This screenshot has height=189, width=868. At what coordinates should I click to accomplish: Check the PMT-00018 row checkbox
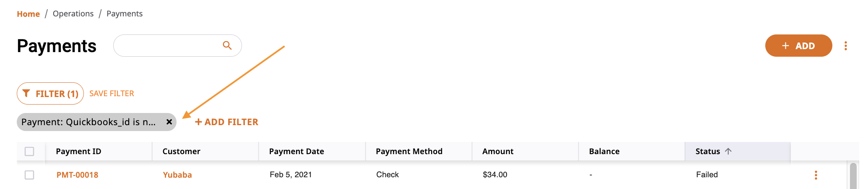(x=29, y=175)
